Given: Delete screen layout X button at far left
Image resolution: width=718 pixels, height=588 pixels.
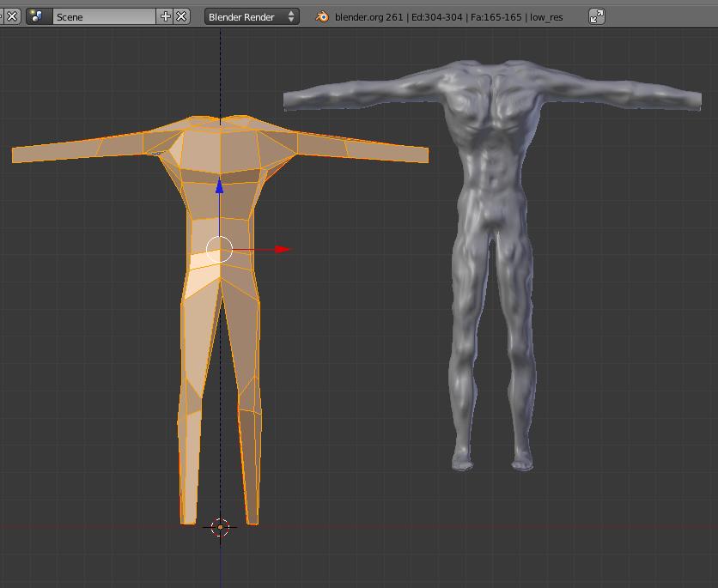Looking at the screenshot, I should coord(12,16).
